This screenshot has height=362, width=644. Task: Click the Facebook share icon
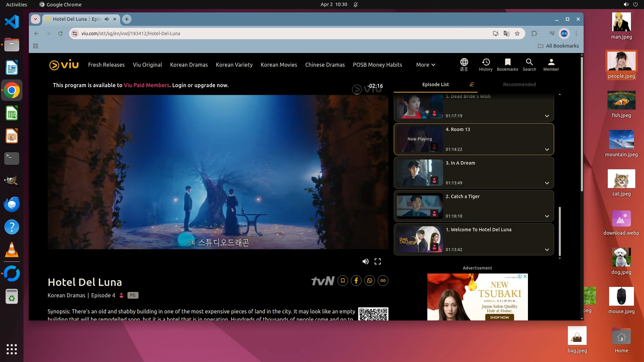[356, 281]
